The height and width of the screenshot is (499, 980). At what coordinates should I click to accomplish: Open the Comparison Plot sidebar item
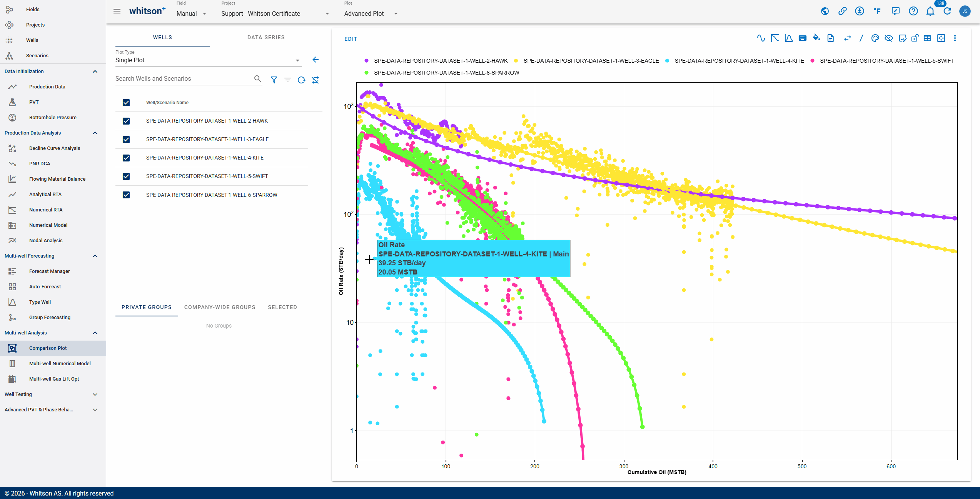53,348
